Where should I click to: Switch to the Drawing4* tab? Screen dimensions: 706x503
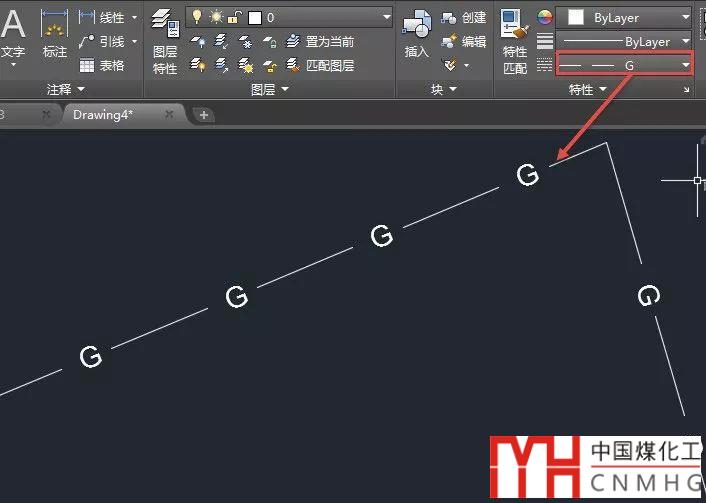(103, 114)
